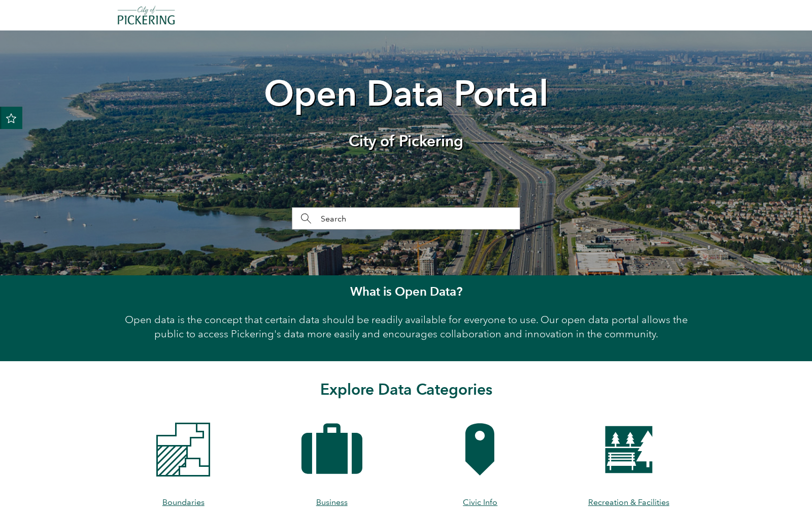Focus the Search input field
The image size is (812, 508).
[x=406, y=218]
